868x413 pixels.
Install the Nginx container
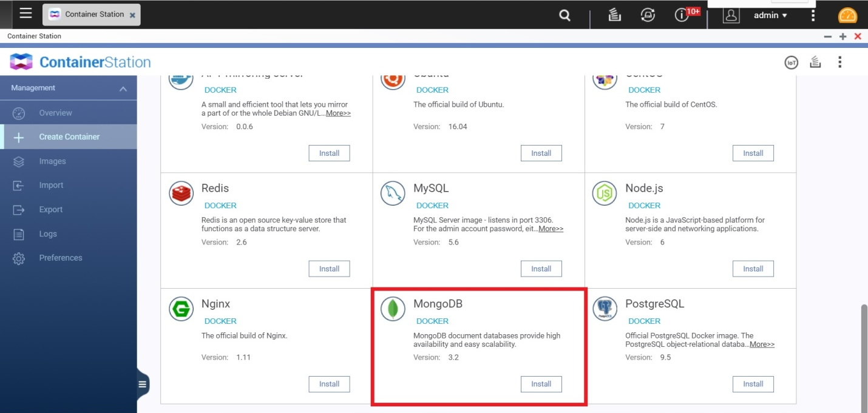329,384
